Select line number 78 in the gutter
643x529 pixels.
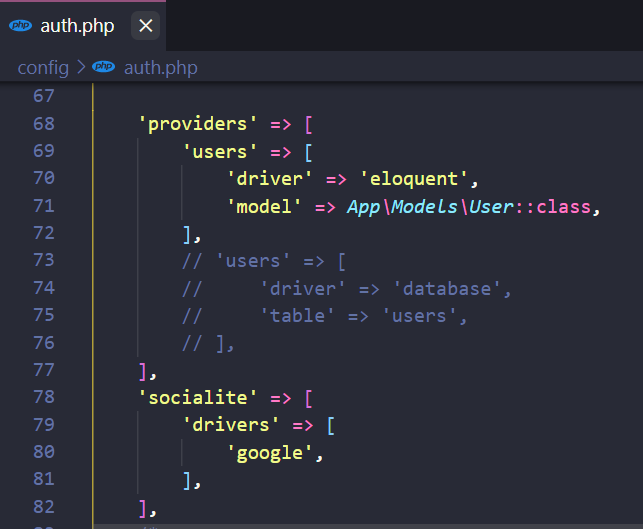click(44, 398)
